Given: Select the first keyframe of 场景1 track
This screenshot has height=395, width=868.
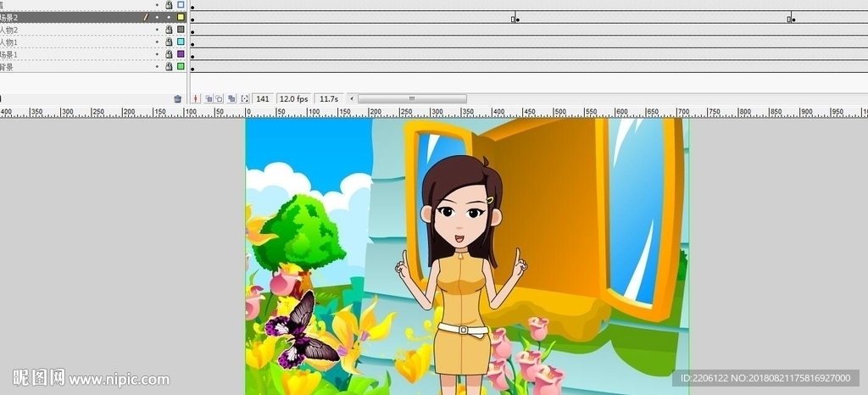Looking at the screenshot, I should point(192,57).
